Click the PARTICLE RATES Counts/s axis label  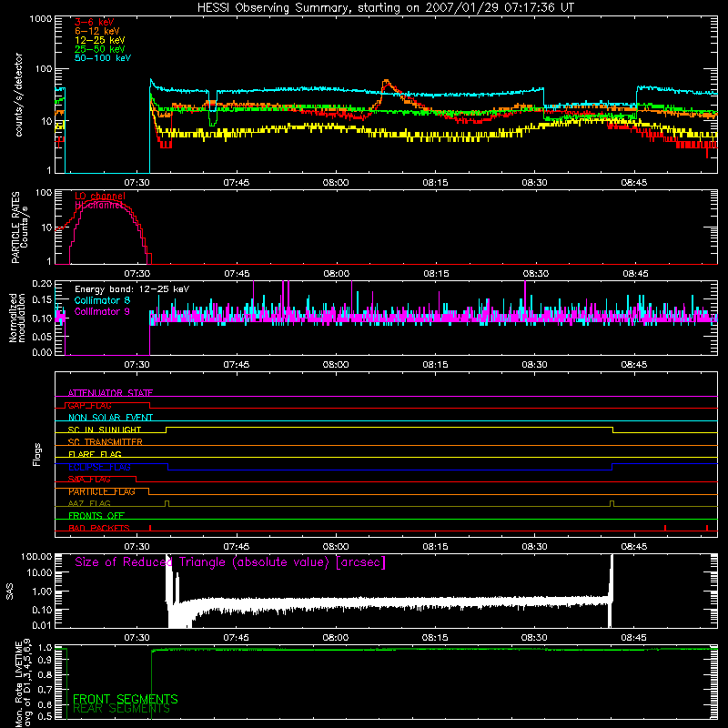click(19, 227)
